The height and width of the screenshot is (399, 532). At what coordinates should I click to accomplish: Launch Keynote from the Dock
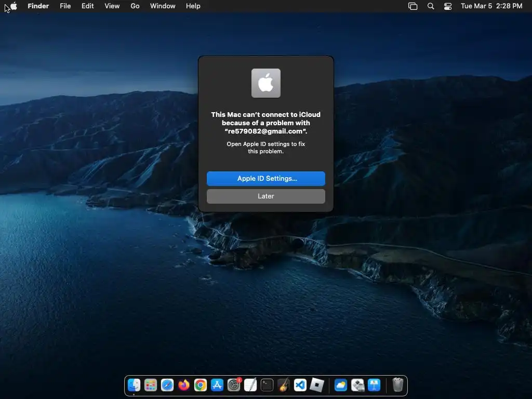tap(374, 385)
